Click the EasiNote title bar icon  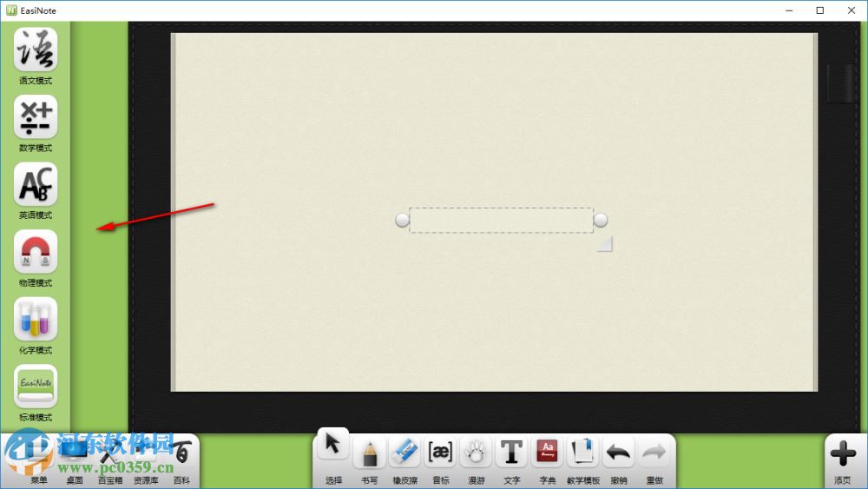click(11, 10)
